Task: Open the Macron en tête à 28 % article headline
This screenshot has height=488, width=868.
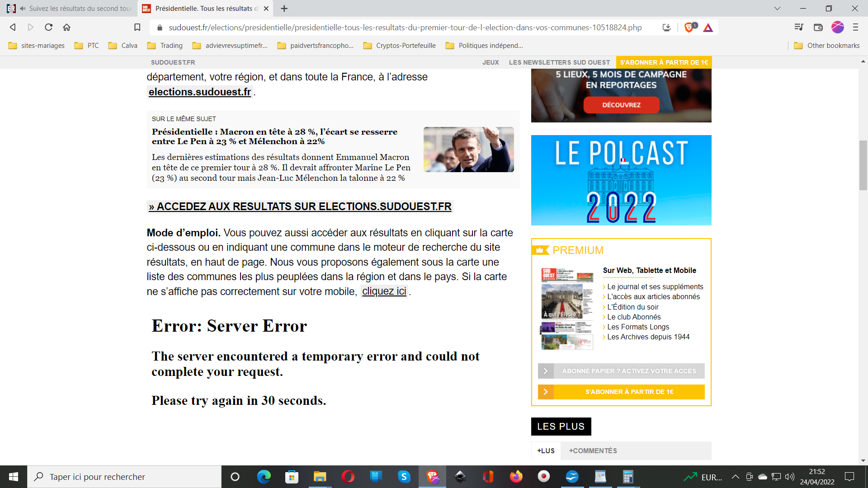Action: coord(274,136)
